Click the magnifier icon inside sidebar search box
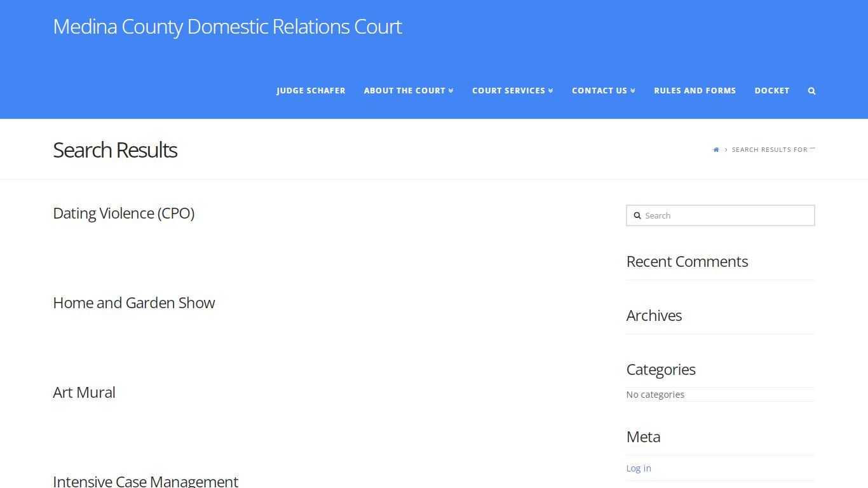This screenshot has height=488, width=868. (637, 215)
